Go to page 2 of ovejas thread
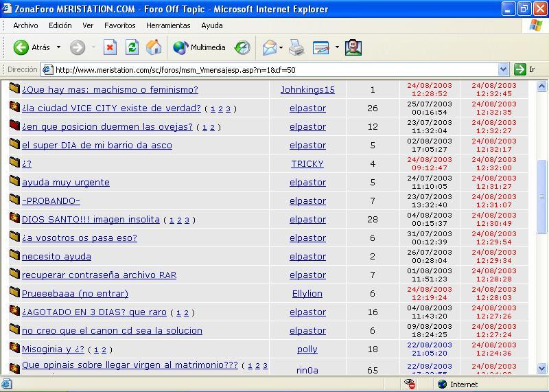 212,128
